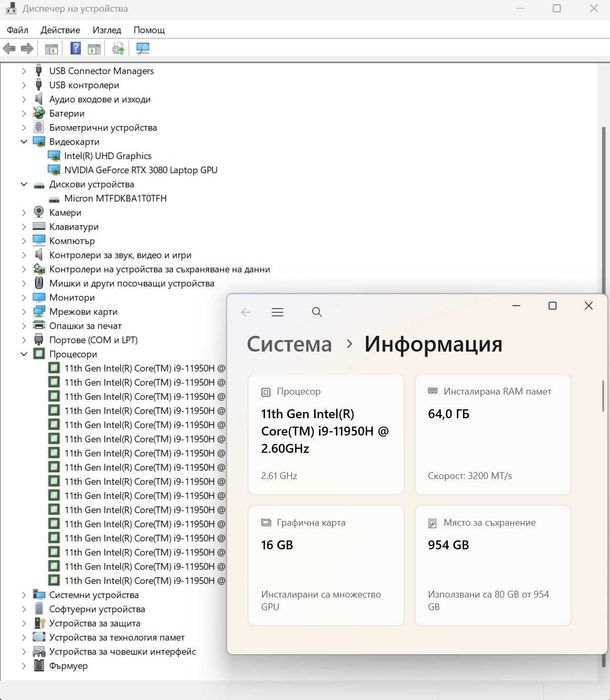Click the Back arrow in Device Manager toolbar
This screenshot has height=700, width=610.
[x=9, y=48]
